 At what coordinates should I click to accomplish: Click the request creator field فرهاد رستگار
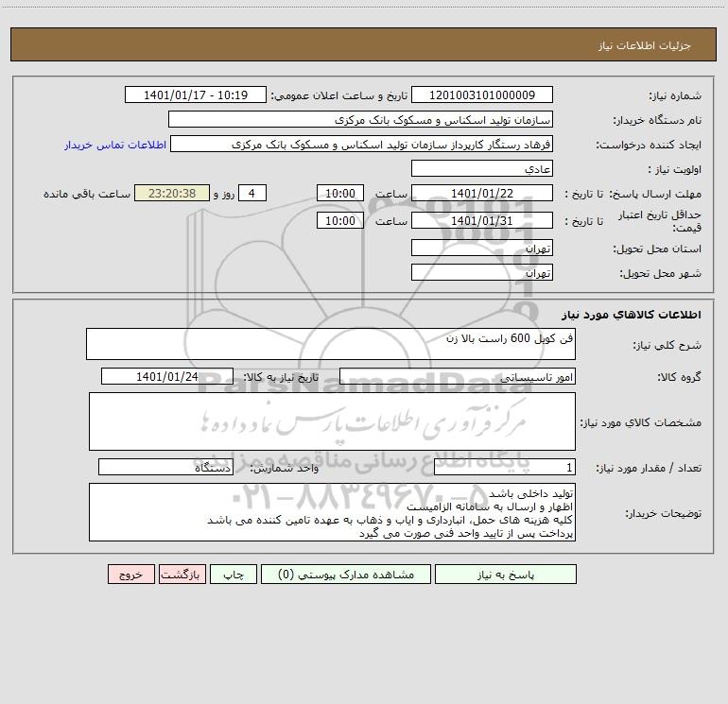[x=362, y=144]
